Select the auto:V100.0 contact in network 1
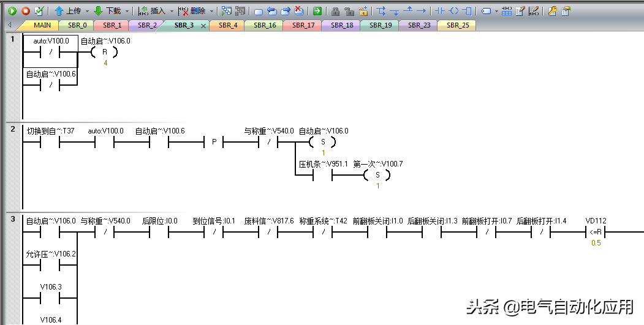This screenshot has height=325, width=644. [50, 51]
